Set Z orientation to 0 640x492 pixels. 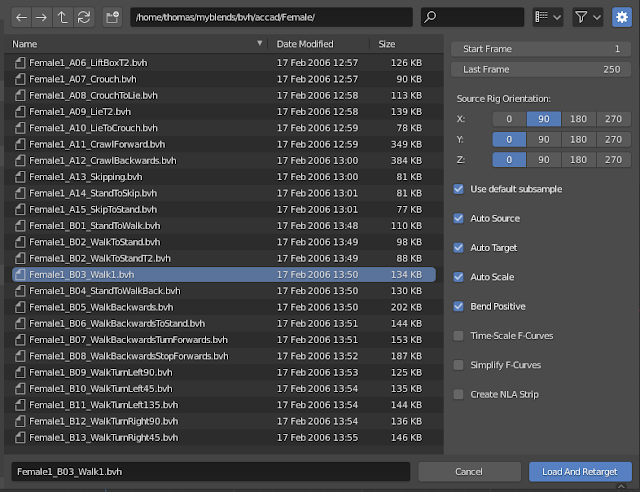(x=509, y=160)
